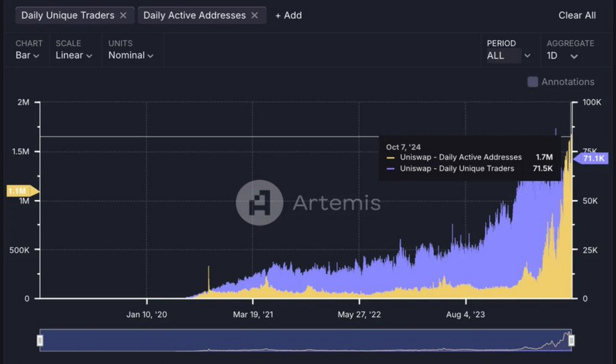The height and width of the screenshot is (364, 616).
Task: Click the Artemis logo watermark icon
Action: (x=259, y=203)
